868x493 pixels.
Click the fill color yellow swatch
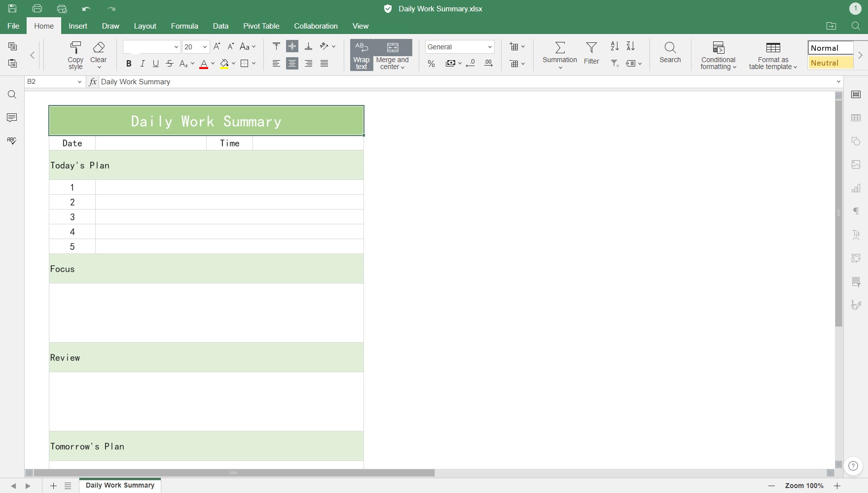[x=224, y=64]
